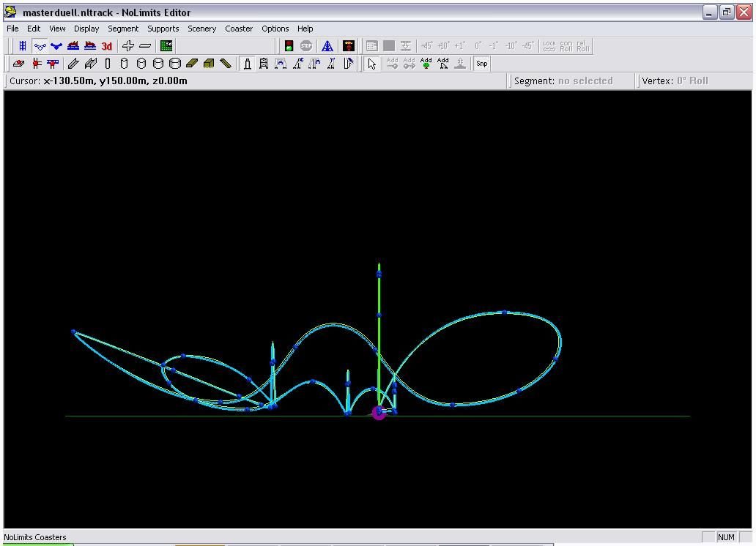The image size is (756, 546).
Task: Toggle the arrow selection pointer tool
Action: [371, 63]
